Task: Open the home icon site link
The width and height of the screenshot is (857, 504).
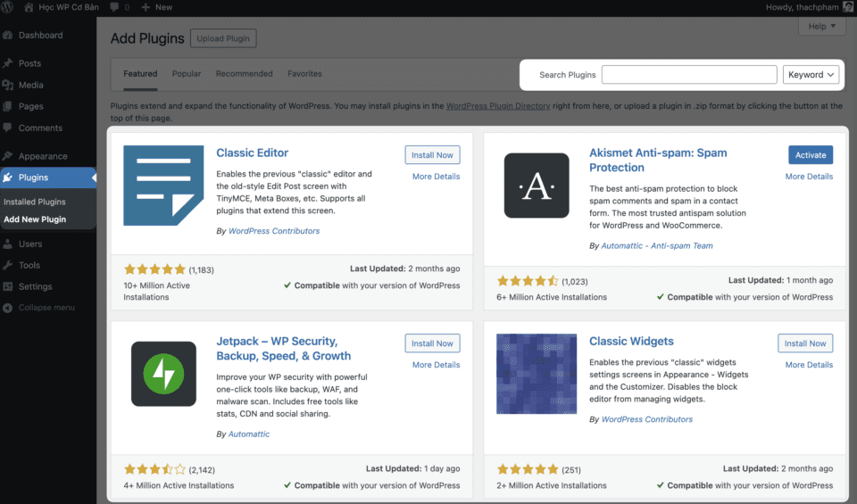Action: coord(29,7)
